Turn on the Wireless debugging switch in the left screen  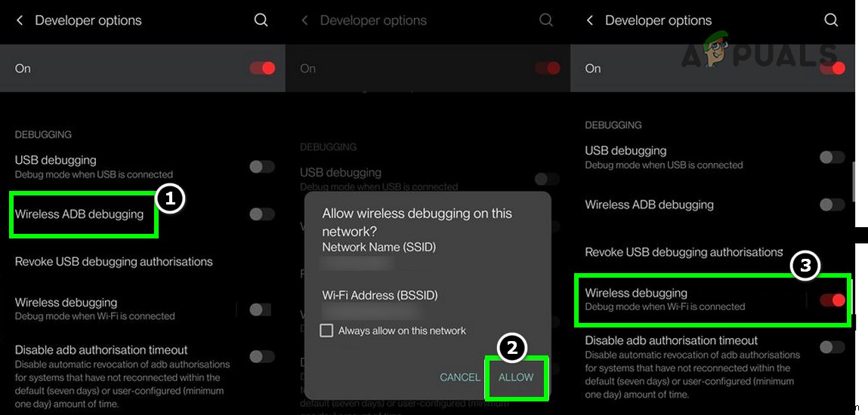coord(260,309)
